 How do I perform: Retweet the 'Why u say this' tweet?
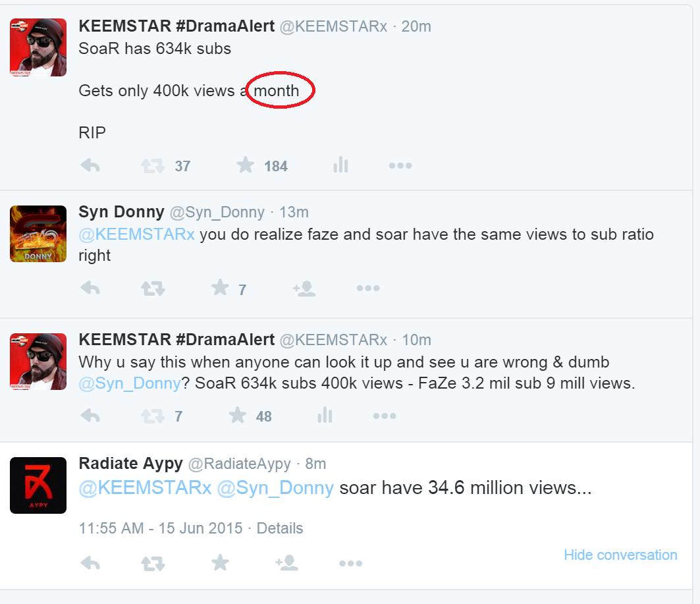point(153,416)
